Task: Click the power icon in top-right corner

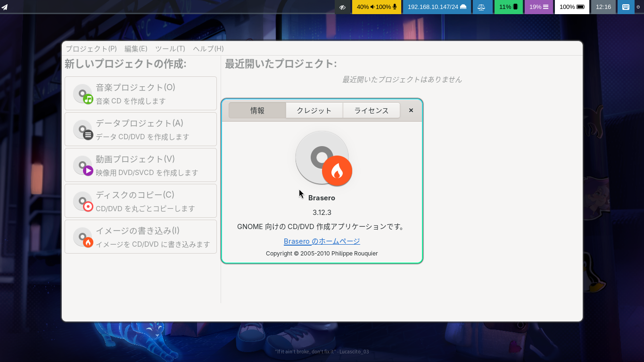Action: (x=638, y=7)
